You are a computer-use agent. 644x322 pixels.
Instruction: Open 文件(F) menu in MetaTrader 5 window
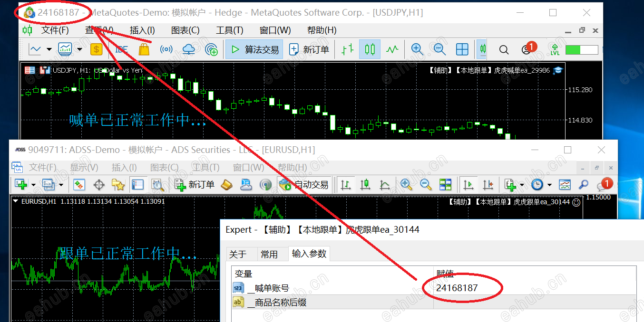(x=55, y=30)
